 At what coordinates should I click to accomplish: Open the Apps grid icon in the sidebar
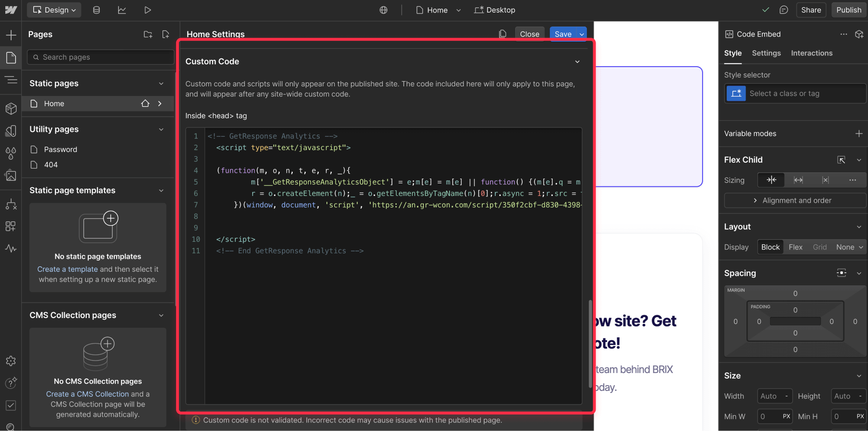[x=11, y=226]
